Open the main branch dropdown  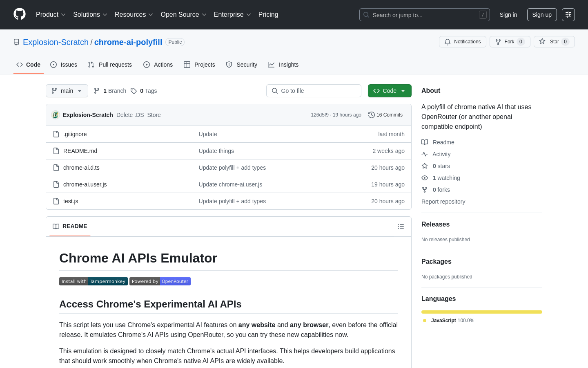pyautogui.click(x=67, y=91)
